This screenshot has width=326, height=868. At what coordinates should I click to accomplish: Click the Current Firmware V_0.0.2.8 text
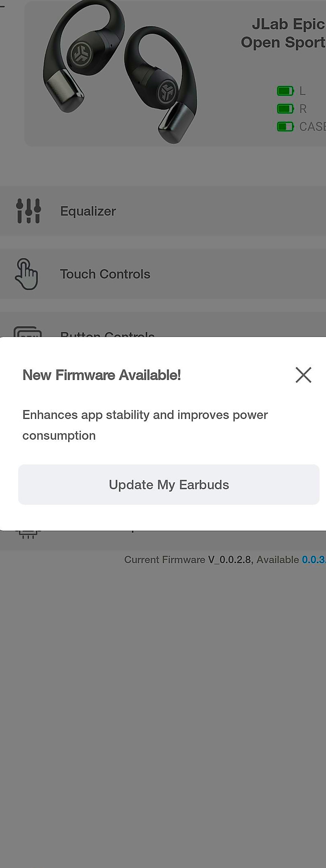click(x=188, y=559)
